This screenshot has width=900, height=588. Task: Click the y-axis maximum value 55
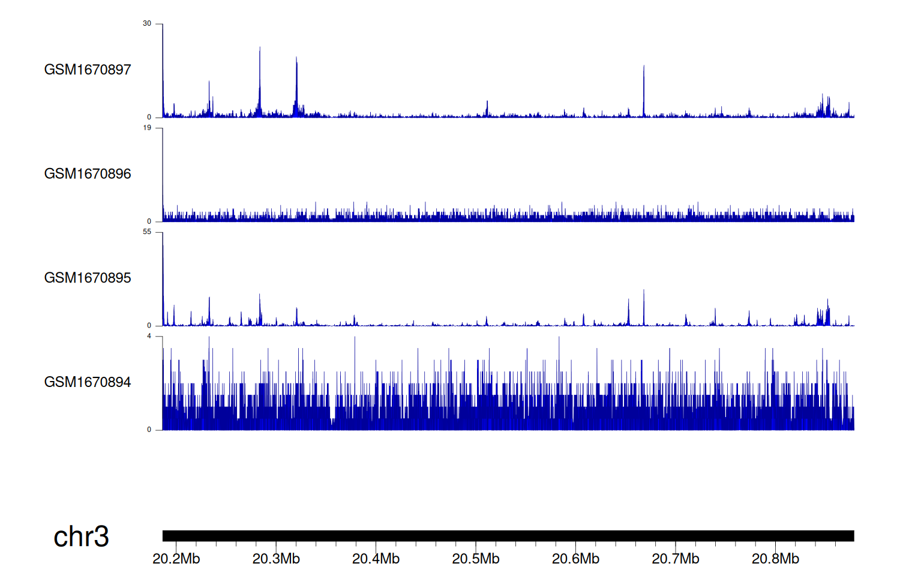point(147,232)
